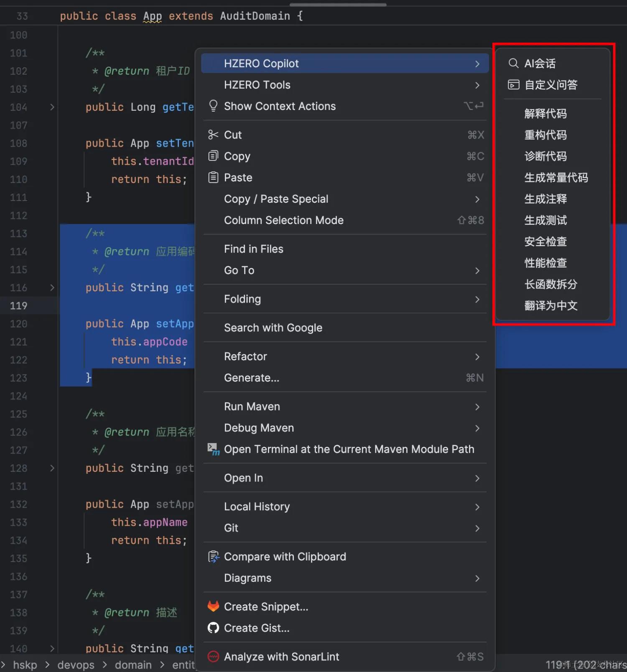627x672 pixels.
Task: Expand the Diagrams submenu arrow
Action: click(477, 579)
